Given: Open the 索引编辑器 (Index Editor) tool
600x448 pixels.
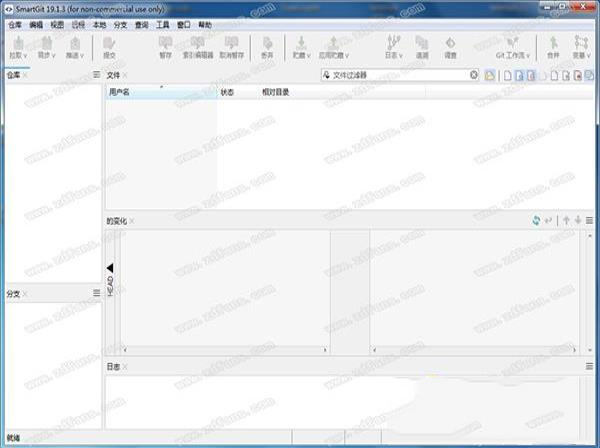Looking at the screenshot, I should click(199, 46).
